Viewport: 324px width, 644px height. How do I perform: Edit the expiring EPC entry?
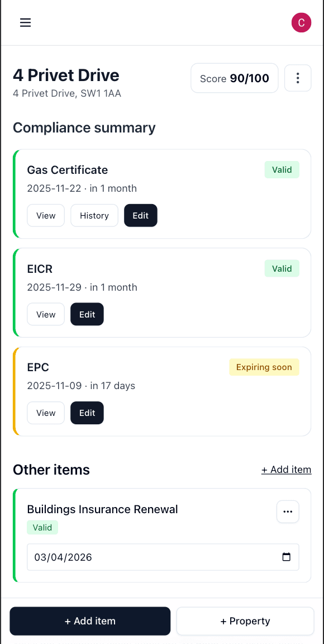(87, 413)
